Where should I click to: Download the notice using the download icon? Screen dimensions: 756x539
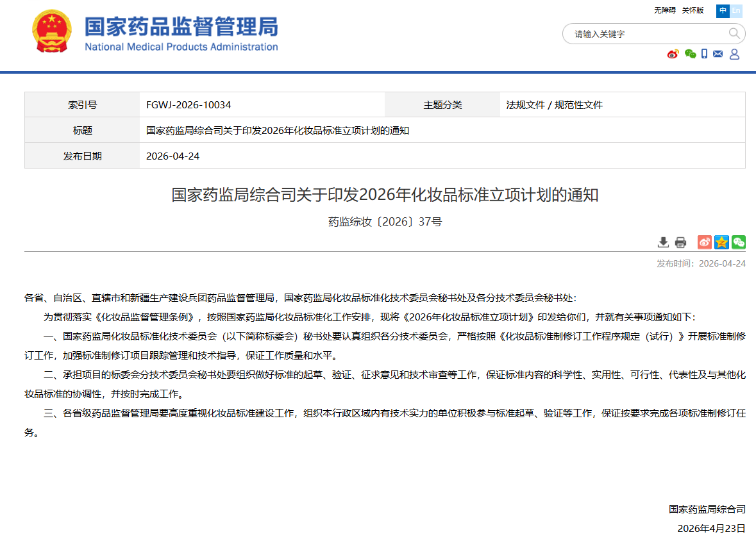click(663, 242)
